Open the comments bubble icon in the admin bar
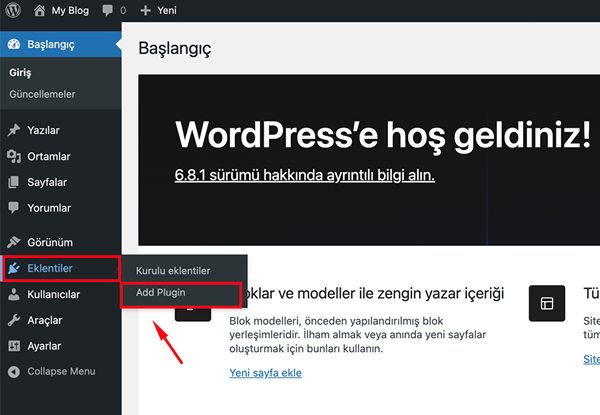 pos(108,10)
